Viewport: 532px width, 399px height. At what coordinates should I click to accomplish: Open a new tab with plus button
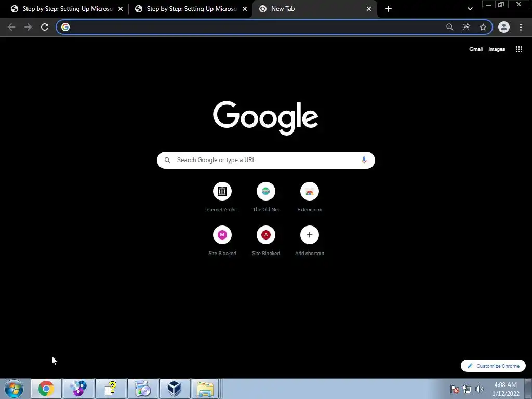(x=389, y=9)
